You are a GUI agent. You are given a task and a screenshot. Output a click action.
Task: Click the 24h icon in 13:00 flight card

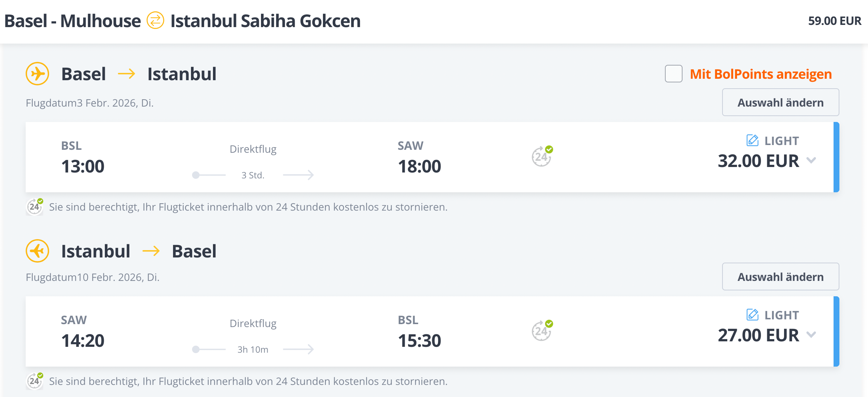542,157
